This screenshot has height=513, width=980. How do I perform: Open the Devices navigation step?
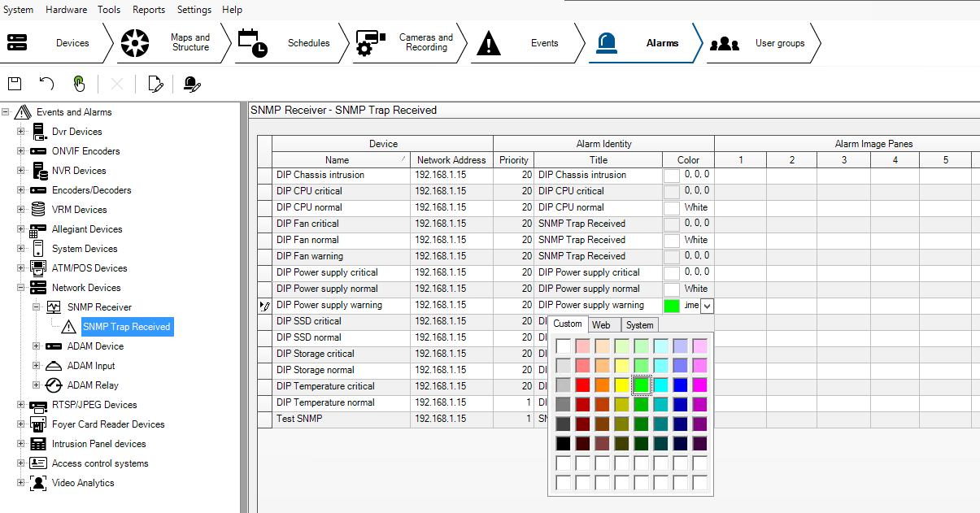pyautogui.click(x=55, y=43)
